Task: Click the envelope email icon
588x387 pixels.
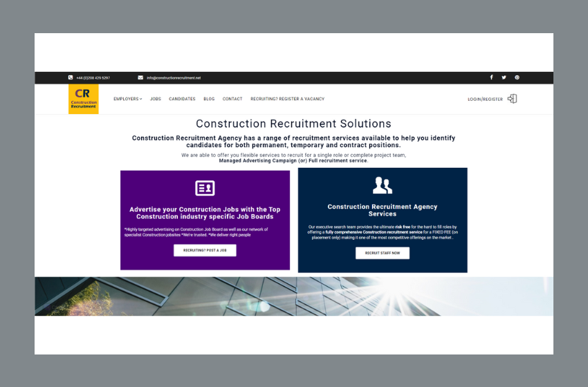Action: 140,78
